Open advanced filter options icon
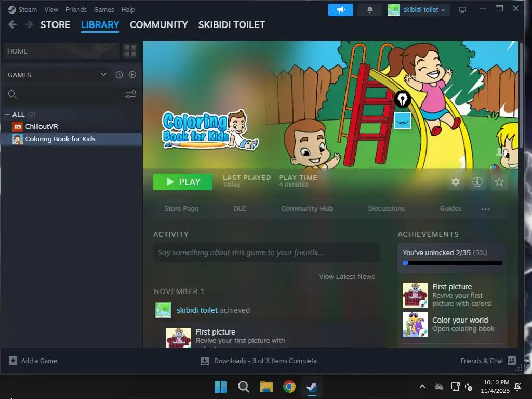Viewport: 532px width, 399px height. point(130,95)
